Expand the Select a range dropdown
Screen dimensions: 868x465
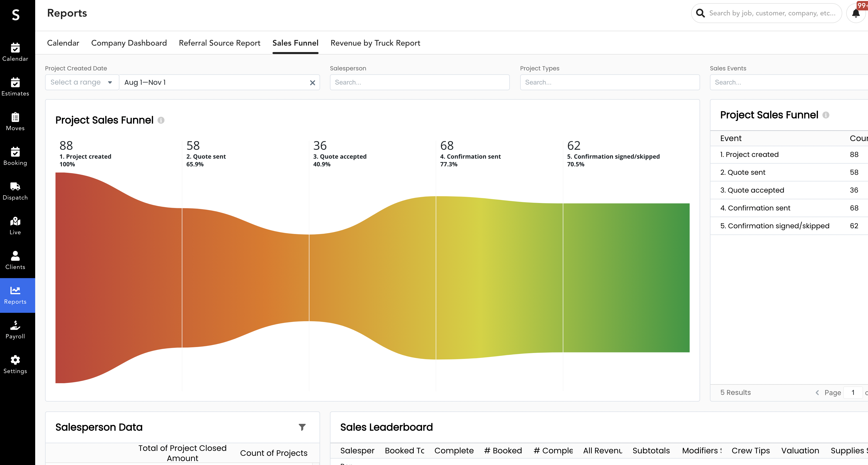pyautogui.click(x=82, y=82)
